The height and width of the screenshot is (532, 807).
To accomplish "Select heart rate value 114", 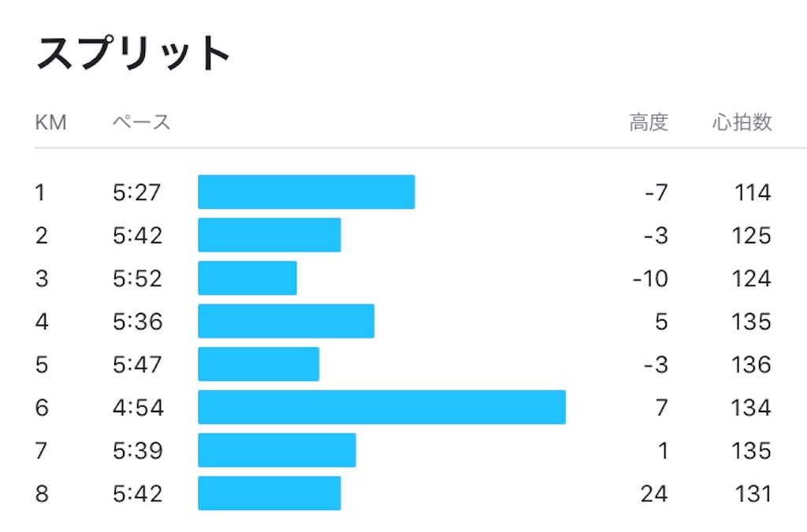I will point(753,192).
